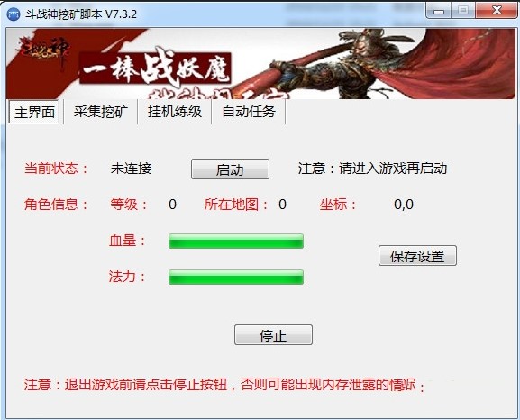Image resolution: width=520 pixels, height=420 pixels.
Task: Click the app icon in title bar
Action: [x=14, y=14]
